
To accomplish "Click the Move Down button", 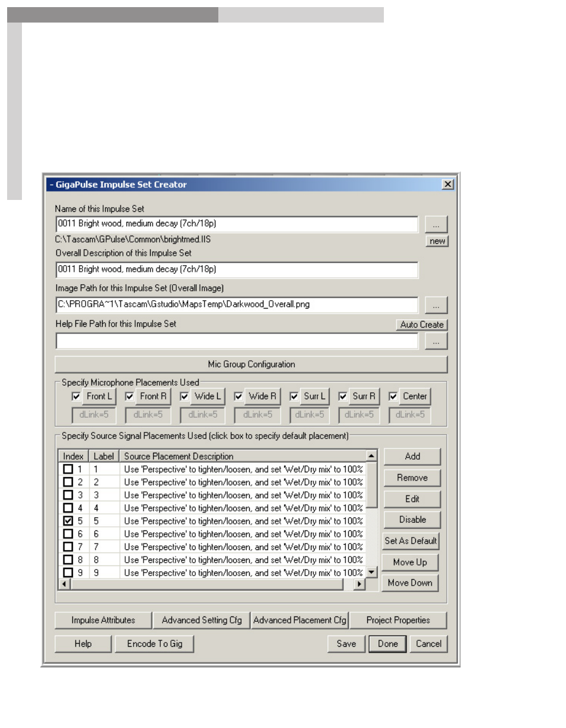I will pos(409,583).
